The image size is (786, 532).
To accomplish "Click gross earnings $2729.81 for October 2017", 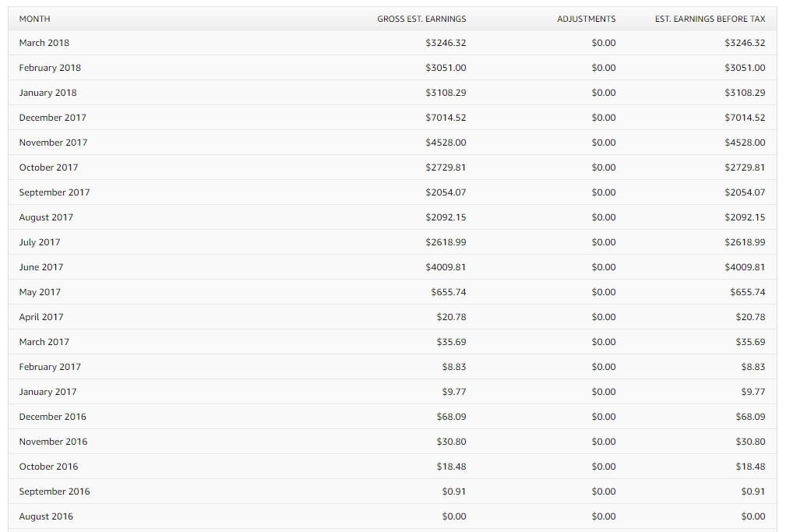I will [x=446, y=167].
